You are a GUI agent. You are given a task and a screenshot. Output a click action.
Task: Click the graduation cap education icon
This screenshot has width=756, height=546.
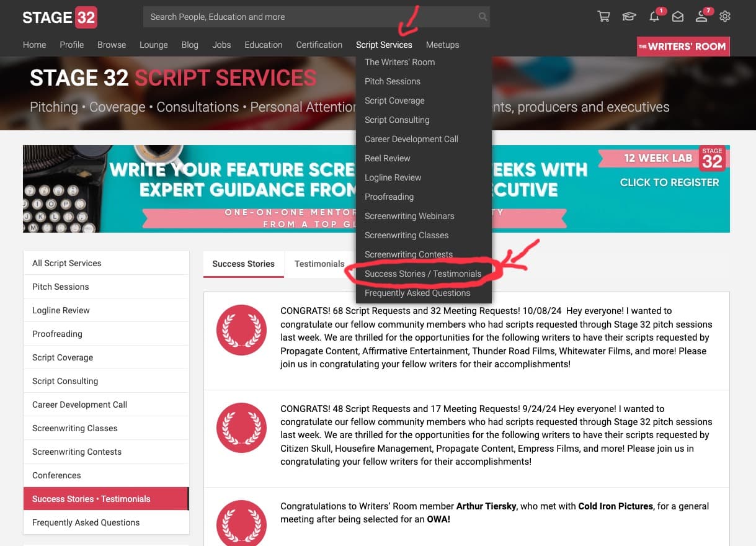(x=629, y=17)
